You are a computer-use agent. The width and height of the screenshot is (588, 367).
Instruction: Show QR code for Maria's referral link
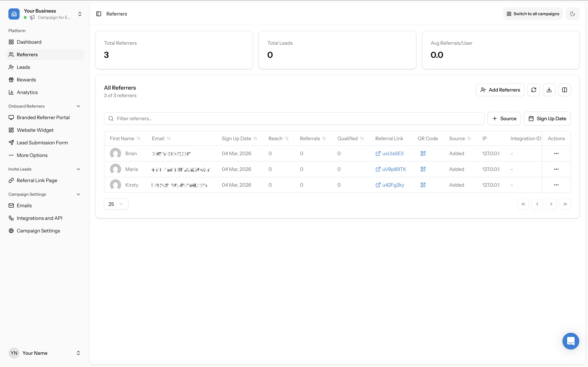[x=423, y=169]
